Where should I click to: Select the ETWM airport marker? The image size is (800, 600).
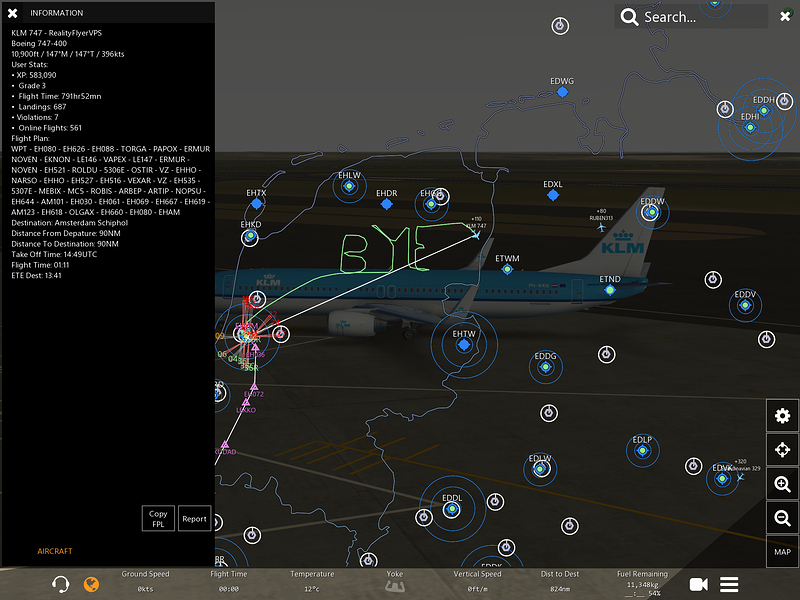507,269
